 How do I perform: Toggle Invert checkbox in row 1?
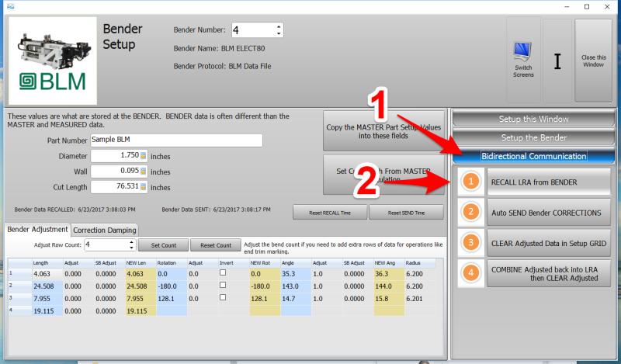click(x=223, y=272)
